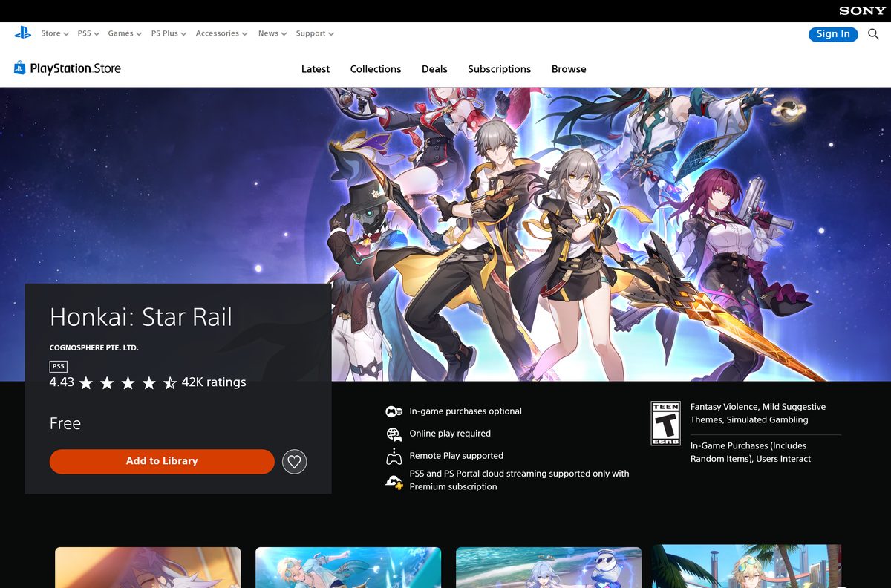This screenshot has width=891, height=588.
Task: Click the PlayStation logo icon in top bar
Action: pyautogui.click(x=22, y=33)
